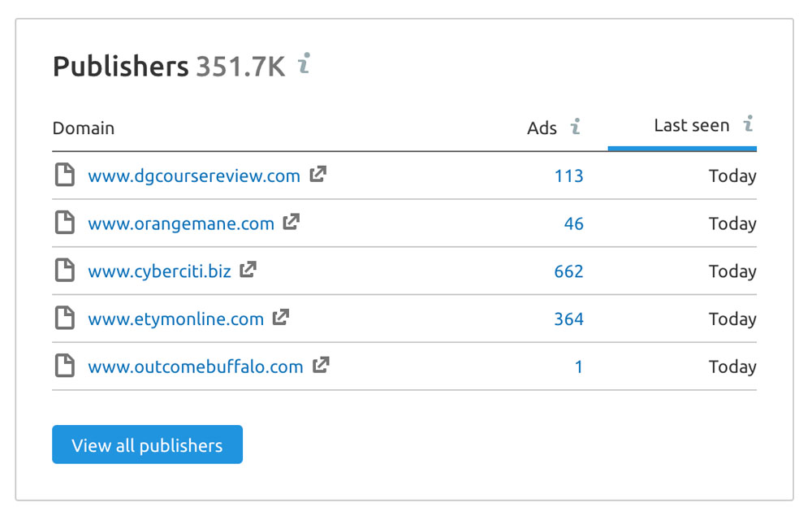
Task: Click the info icon beside Ads column header
Action: pyautogui.click(x=576, y=126)
